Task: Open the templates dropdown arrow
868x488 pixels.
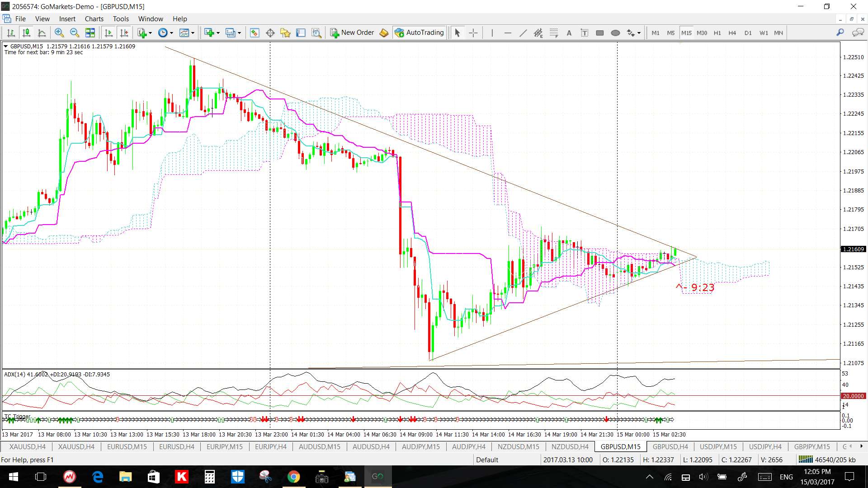Action: 193,33
